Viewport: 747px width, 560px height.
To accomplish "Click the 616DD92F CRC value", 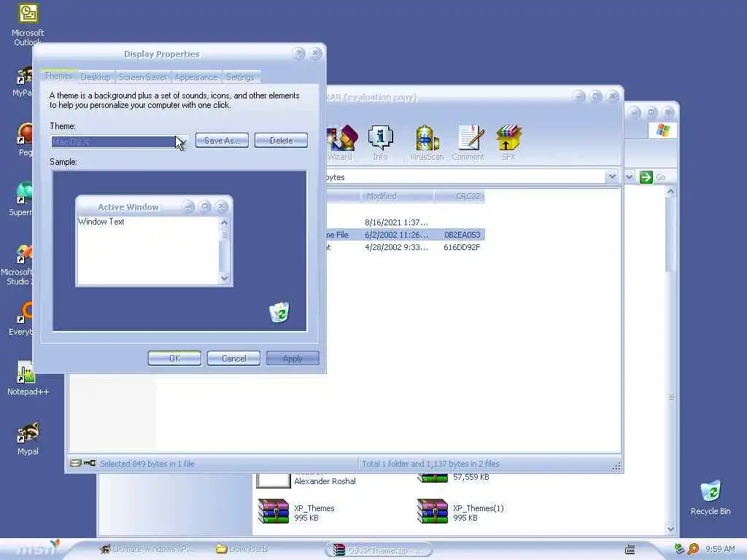I will coord(462,247).
